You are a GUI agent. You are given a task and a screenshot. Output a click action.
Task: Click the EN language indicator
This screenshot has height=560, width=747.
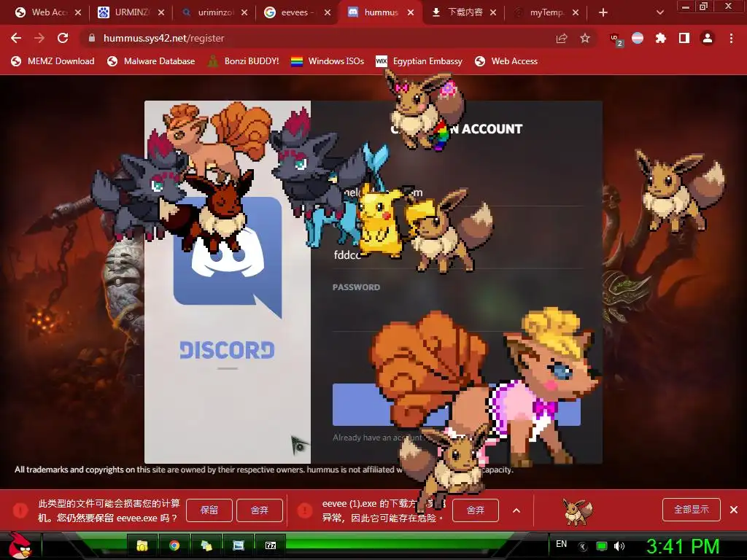(561, 544)
